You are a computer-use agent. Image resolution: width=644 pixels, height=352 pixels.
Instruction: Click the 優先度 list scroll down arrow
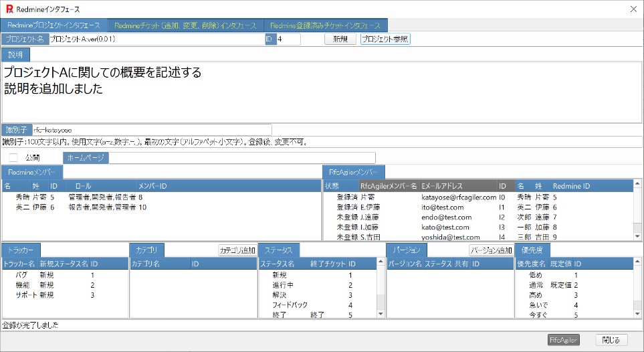[637, 314]
